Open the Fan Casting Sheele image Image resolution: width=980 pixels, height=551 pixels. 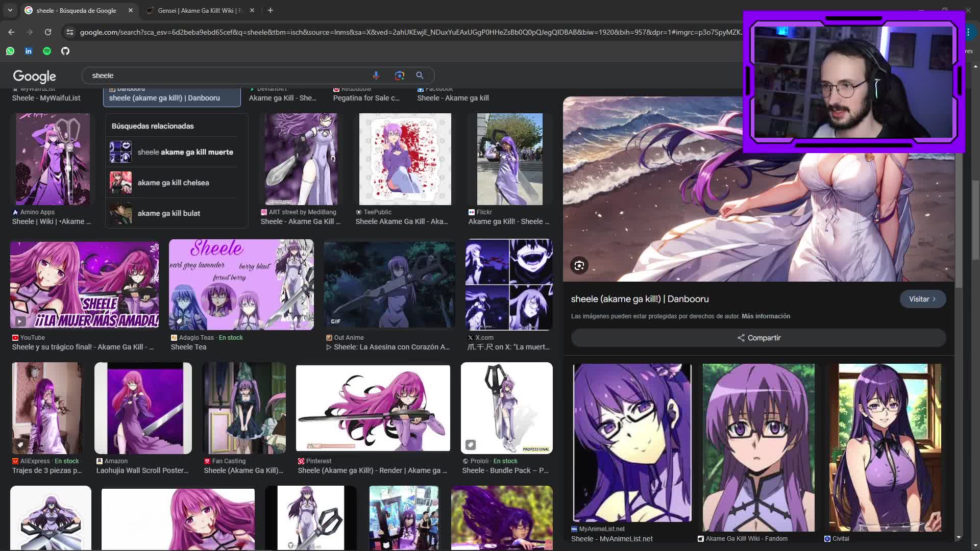pyautogui.click(x=244, y=408)
